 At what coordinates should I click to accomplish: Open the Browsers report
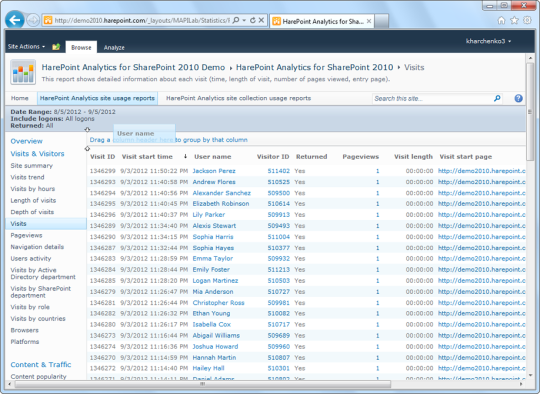tap(24, 330)
